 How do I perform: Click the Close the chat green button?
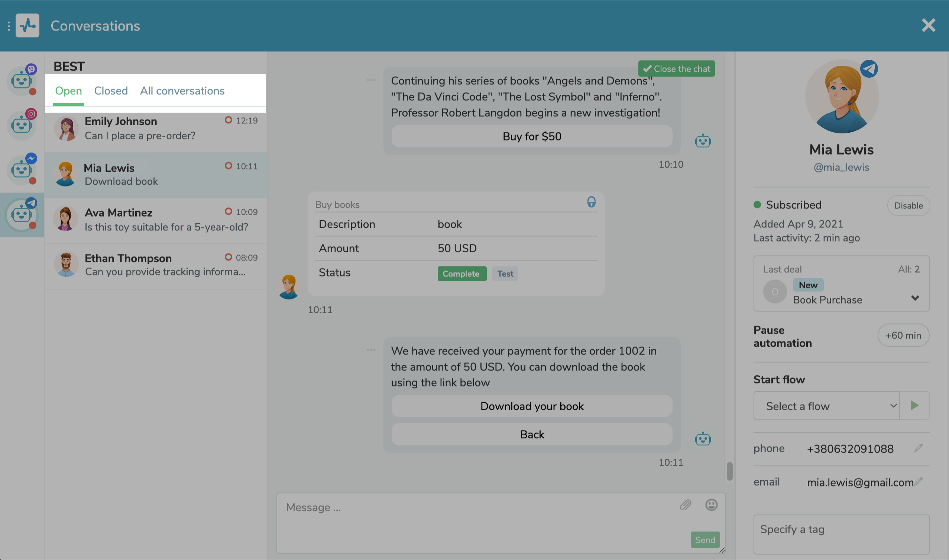(676, 69)
